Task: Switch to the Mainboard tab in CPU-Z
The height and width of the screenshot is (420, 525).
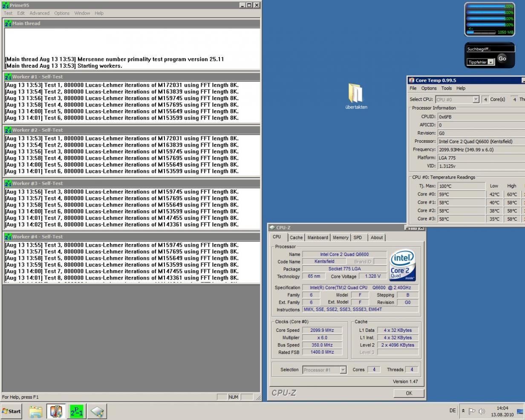Action: tap(318, 238)
